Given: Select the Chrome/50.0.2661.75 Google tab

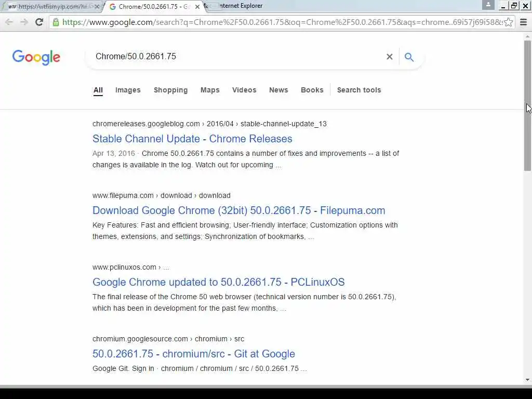Looking at the screenshot, I should pyautogui.click(x=153, y=6).
